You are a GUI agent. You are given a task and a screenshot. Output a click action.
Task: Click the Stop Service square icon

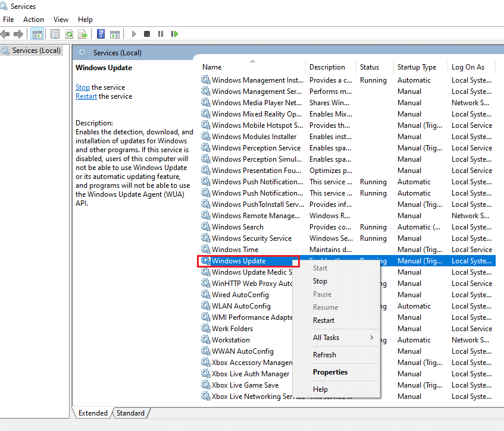(147, 34)
